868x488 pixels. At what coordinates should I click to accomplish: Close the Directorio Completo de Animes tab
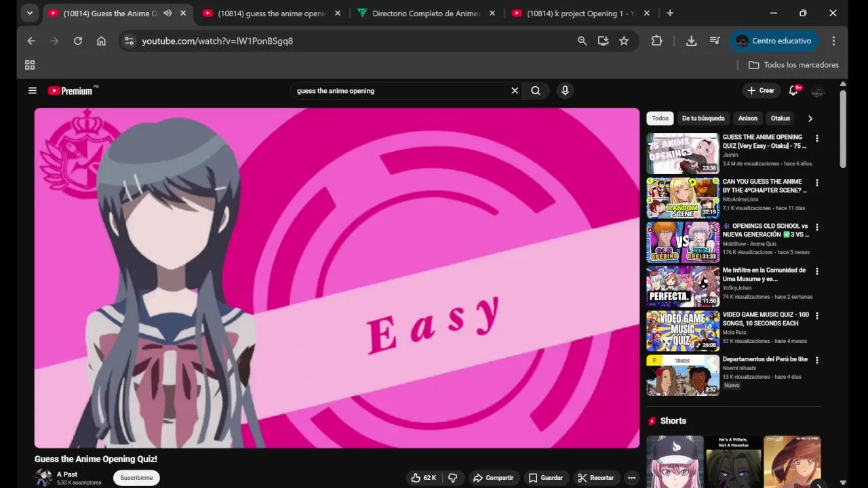point(492,13)
